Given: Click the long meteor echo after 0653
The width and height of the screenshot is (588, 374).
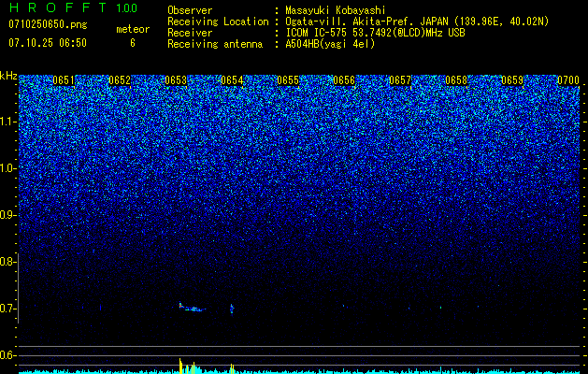Looking at the screenshot, I should coord(192,308).
